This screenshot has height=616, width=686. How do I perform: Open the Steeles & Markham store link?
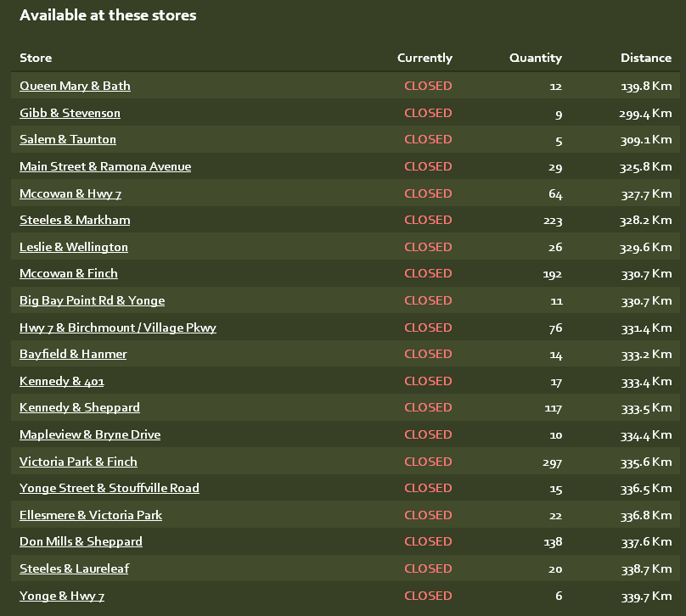(x=75, y=220)
